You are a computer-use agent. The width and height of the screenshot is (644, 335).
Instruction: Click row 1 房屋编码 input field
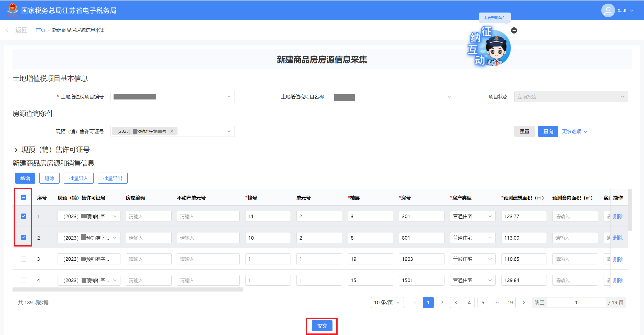pyautogui.click(x=148, y=216)
